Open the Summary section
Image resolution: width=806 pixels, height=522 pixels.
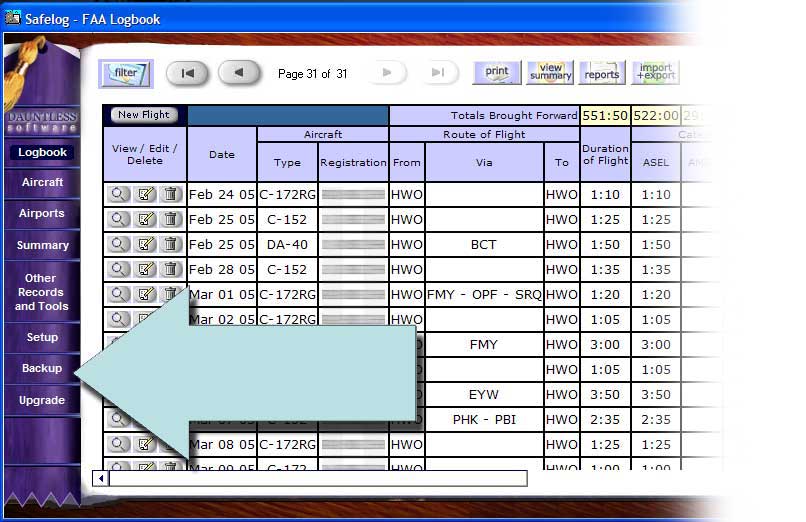pyautogui.click(x=42, y=245)
